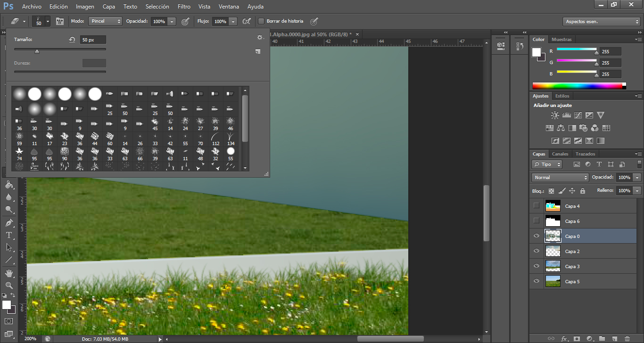Enable the Borrar de historia checkbox
The image size is (644, 343).
(262, 21)
